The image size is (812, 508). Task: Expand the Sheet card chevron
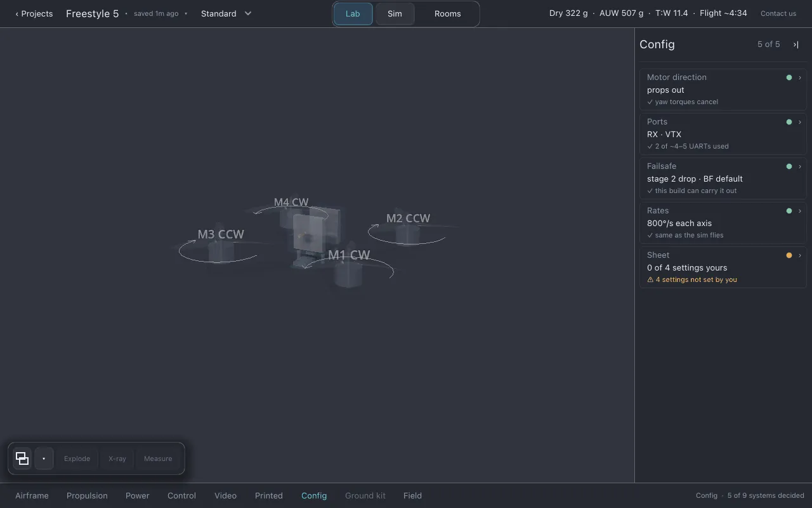click(x=800, y=255)
